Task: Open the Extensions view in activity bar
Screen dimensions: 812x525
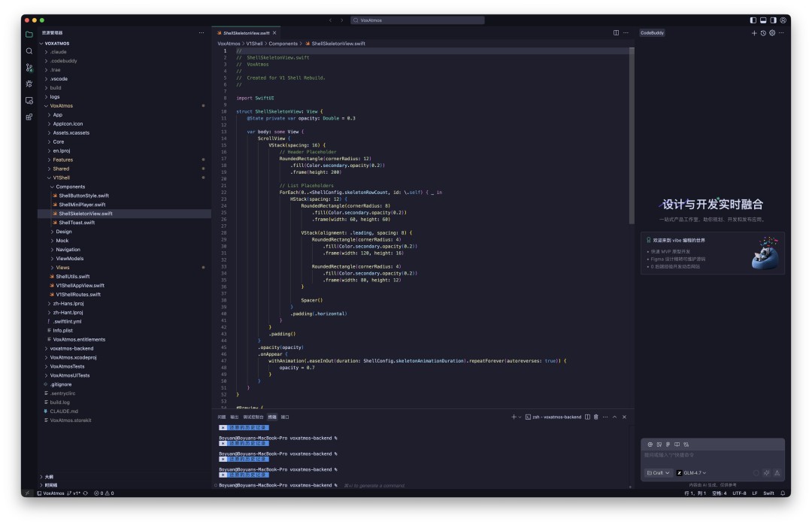Action: 29,117
